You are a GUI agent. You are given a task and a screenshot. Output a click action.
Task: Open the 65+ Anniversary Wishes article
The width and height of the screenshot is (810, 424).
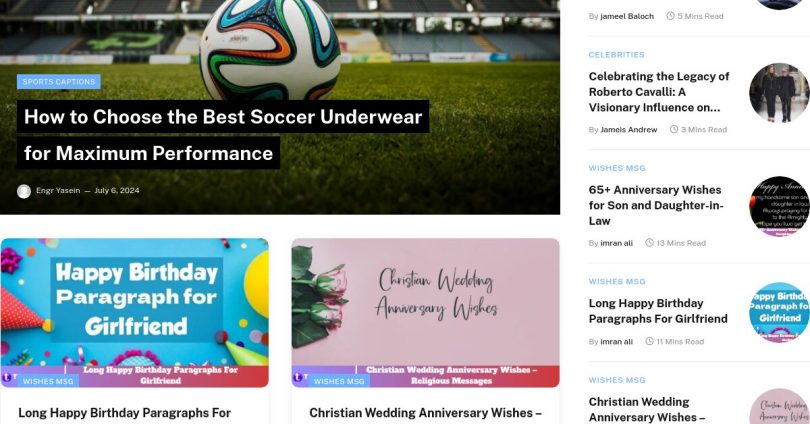(656, 205)
